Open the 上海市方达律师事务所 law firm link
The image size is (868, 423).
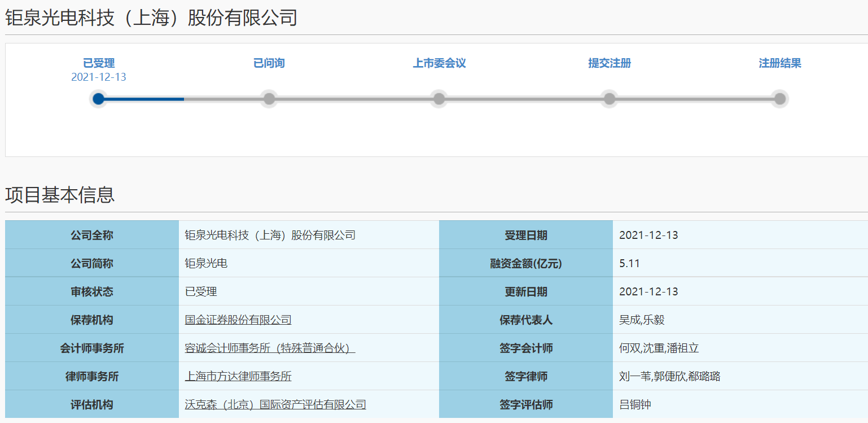[x=238, y=376]
